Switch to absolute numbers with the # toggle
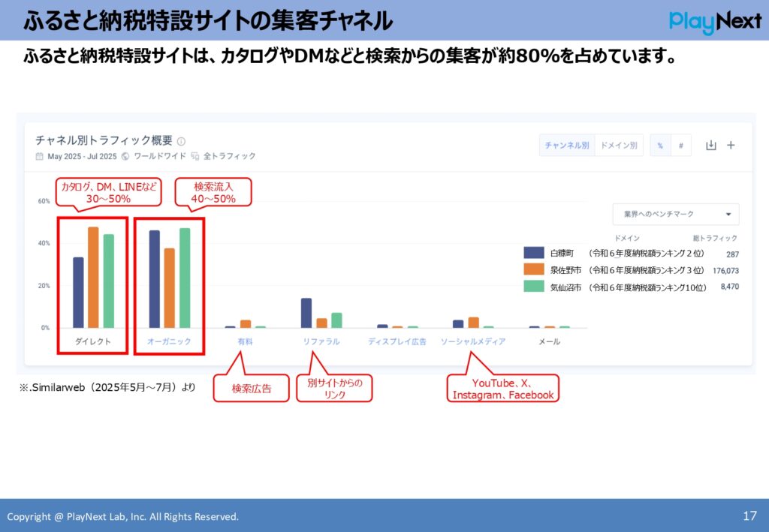This screenshot has width=769, height=532. point(680,145)
